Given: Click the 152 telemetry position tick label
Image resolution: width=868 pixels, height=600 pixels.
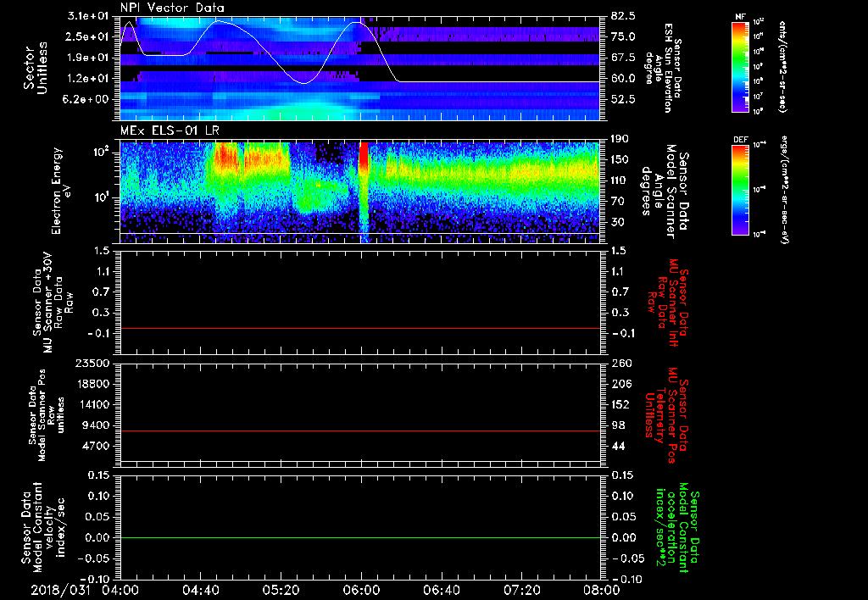Looking at the screenshot, I should tap(620, 404).
